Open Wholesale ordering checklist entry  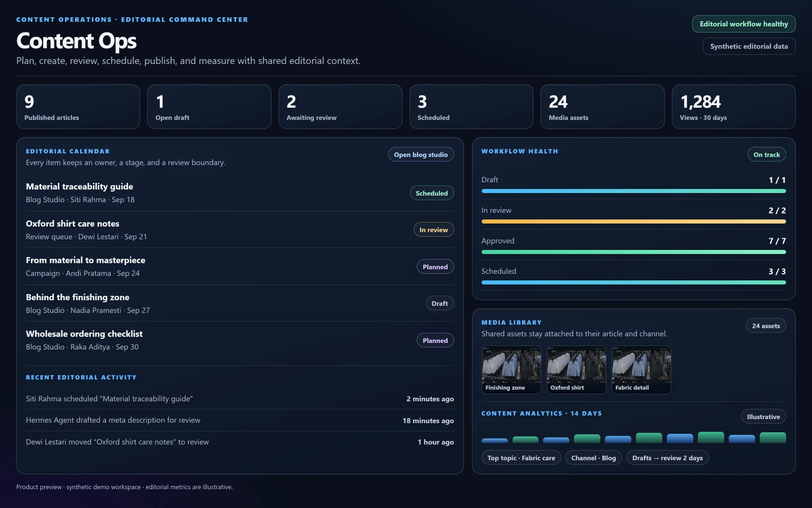[240, 340]
